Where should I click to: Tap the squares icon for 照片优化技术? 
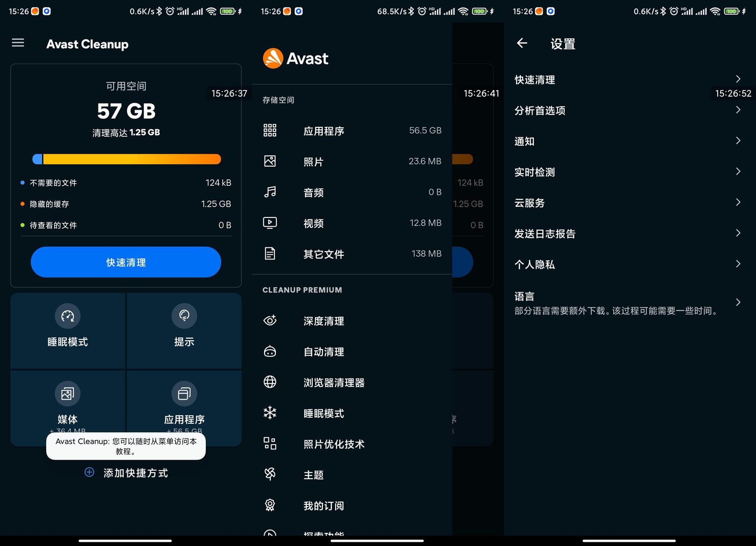(270, 443)
